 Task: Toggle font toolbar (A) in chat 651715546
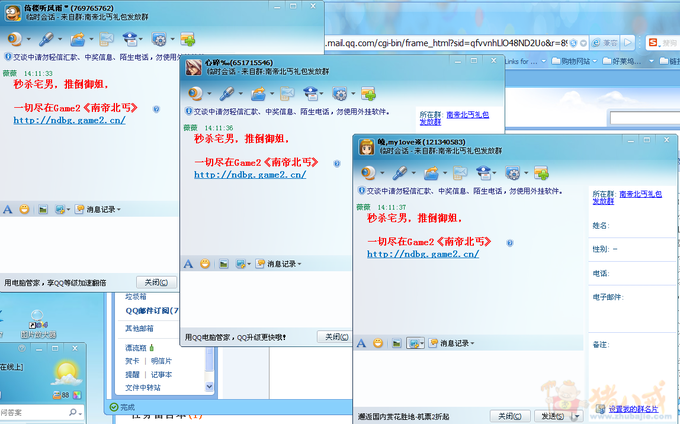coord(188,264)
